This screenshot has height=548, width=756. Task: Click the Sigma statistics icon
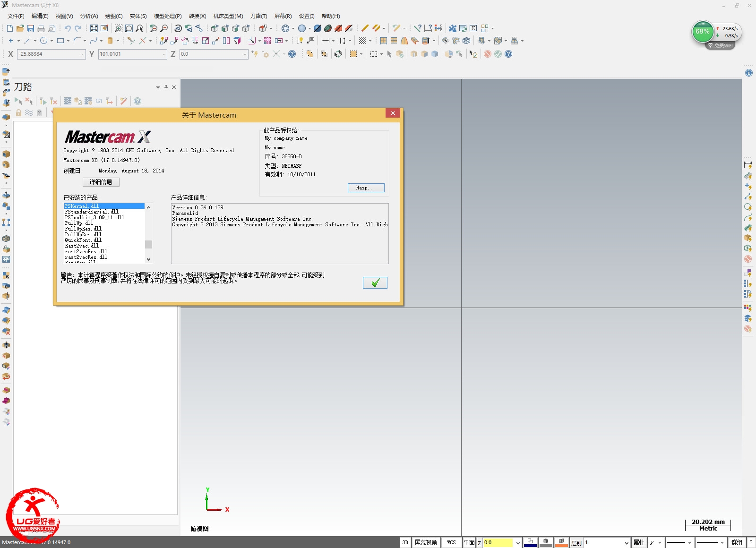coord(473,28)
